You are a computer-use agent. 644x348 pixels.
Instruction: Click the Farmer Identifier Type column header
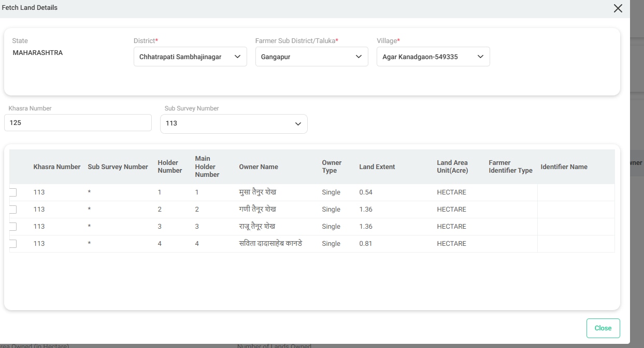click(511, 166)
